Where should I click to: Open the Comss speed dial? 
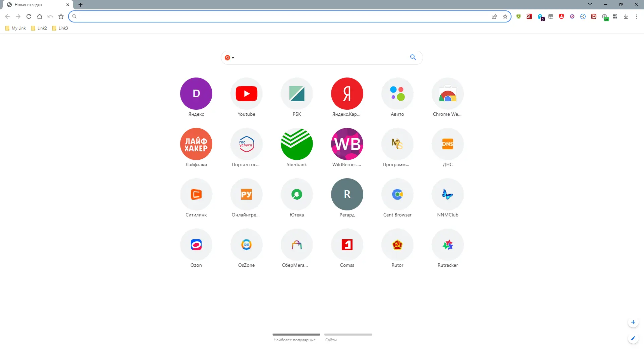[x=347, y=248]
